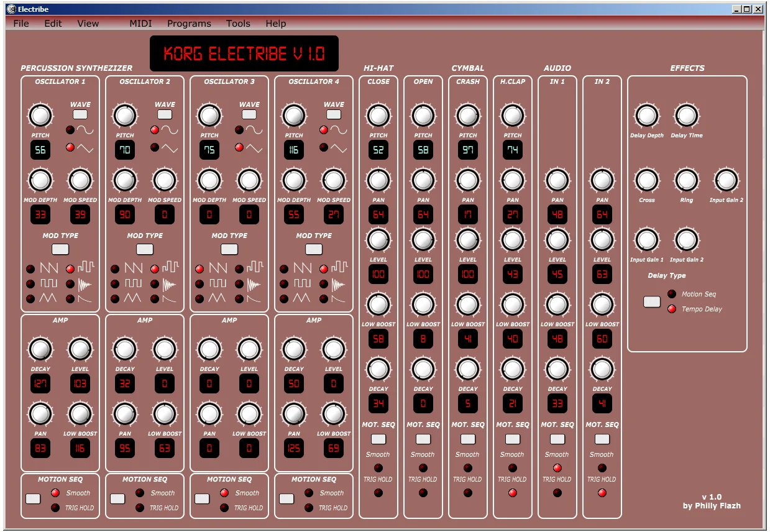Click the Ring effect knob
Screen dimensions: 770x532
[x=686, y=180]
